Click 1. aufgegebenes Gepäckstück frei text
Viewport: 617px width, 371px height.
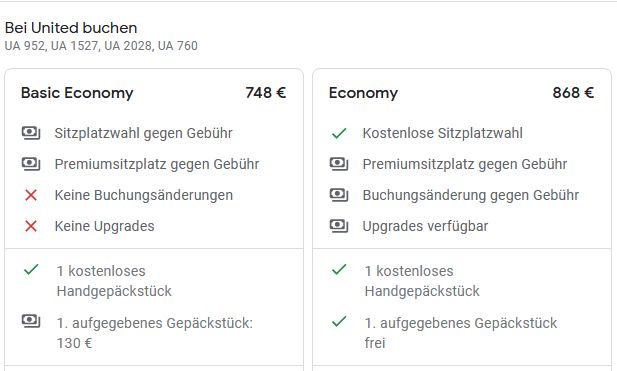461,333
